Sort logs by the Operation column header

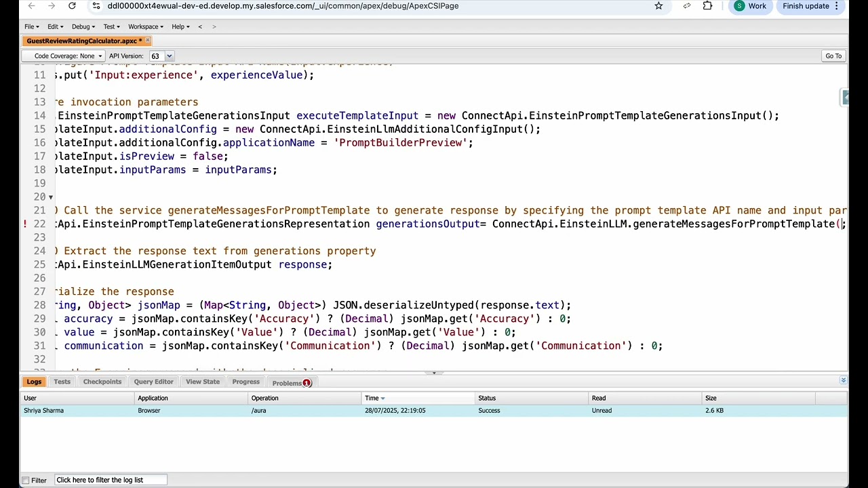pyautogui.click(x=305, y=399)
